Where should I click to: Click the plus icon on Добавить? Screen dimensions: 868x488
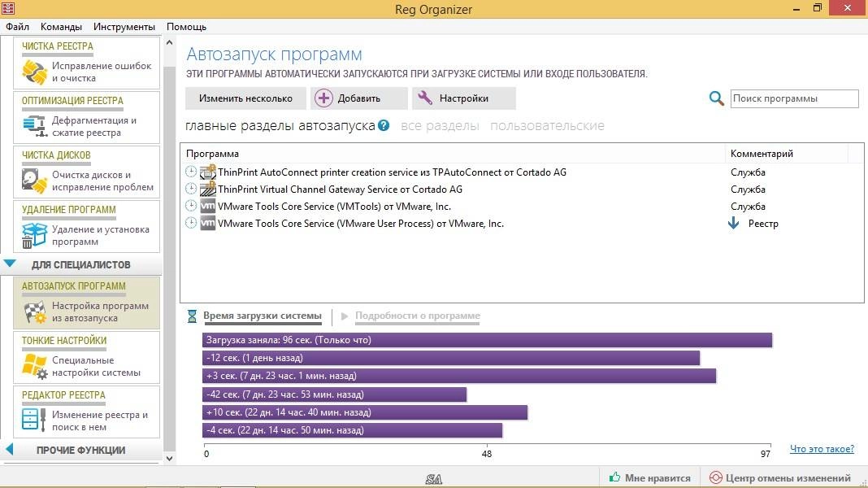click(323, 98)
